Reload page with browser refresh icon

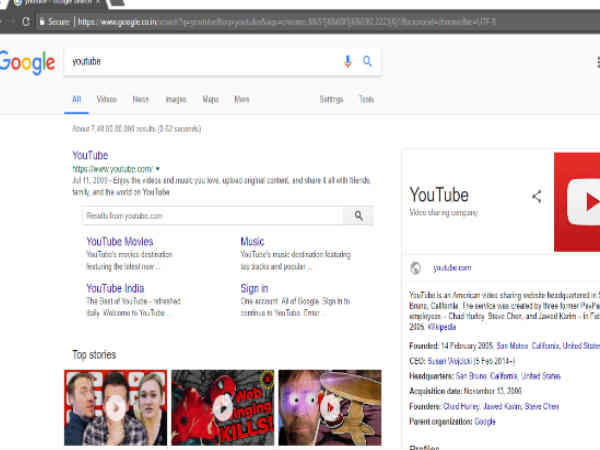pyautogui.click(x=26, y=21)
